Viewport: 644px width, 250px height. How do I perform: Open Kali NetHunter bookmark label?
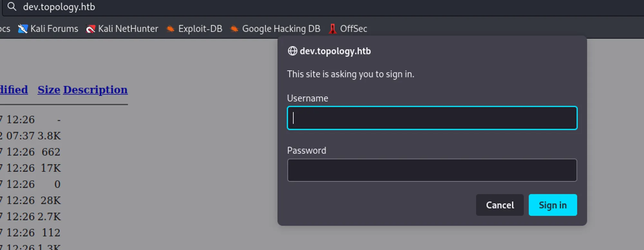click(x=128, y=29)
